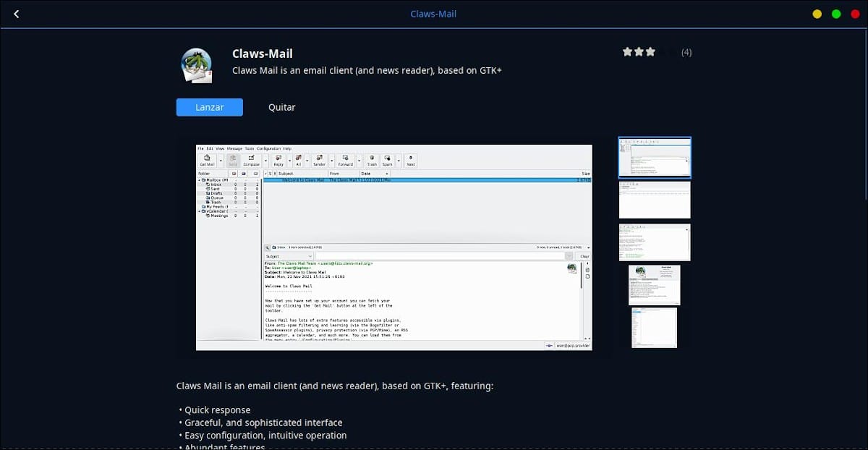Remove the app using the Quitar button

point(281,107)
